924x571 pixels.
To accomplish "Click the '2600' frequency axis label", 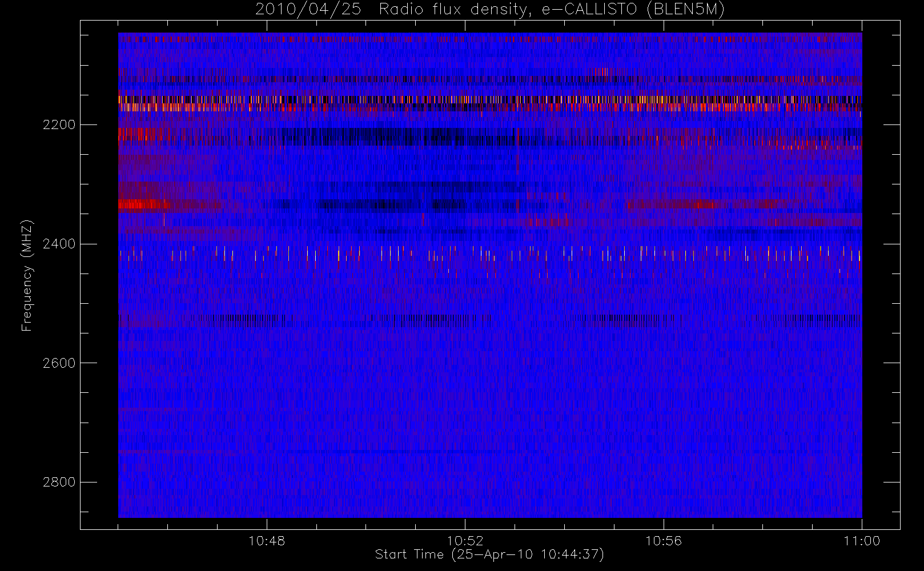I will 59,363.
